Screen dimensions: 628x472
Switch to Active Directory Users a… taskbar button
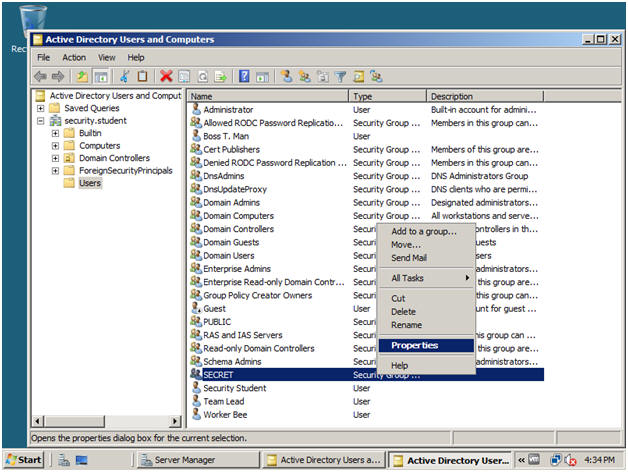(324, 460)
